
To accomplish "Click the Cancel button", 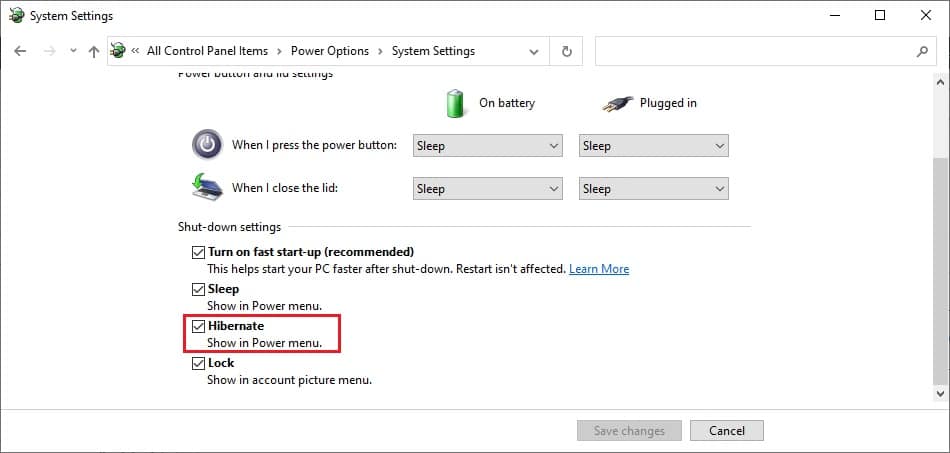I will point(727,431).
